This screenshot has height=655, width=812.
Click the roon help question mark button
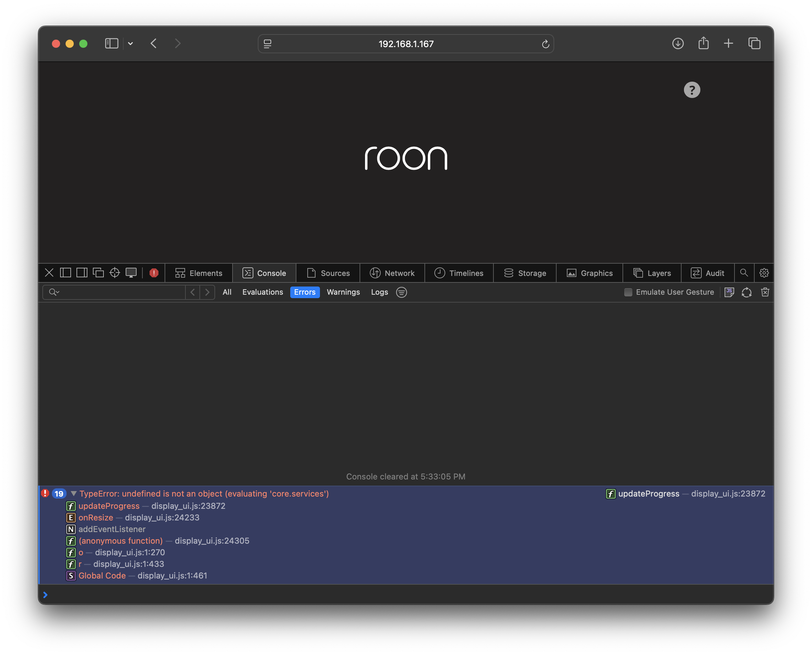[691, 90]
